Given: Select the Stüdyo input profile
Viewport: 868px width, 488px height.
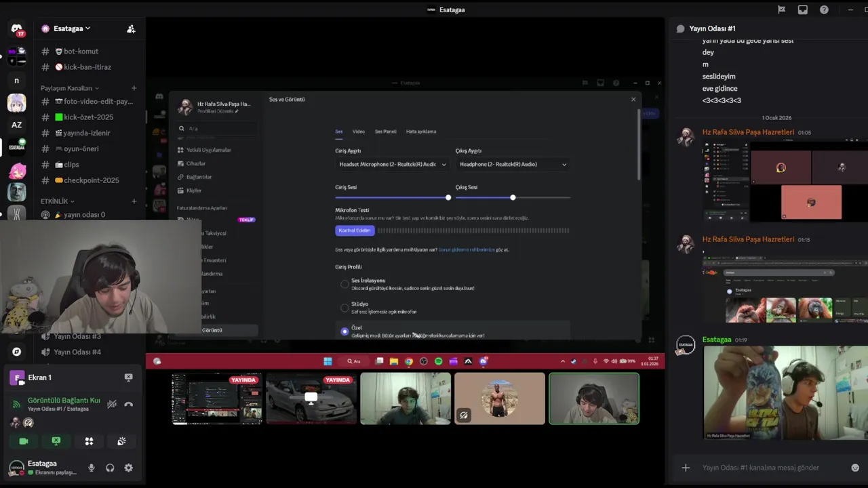Looking at the screenshot, I should (x=344, y=308).
